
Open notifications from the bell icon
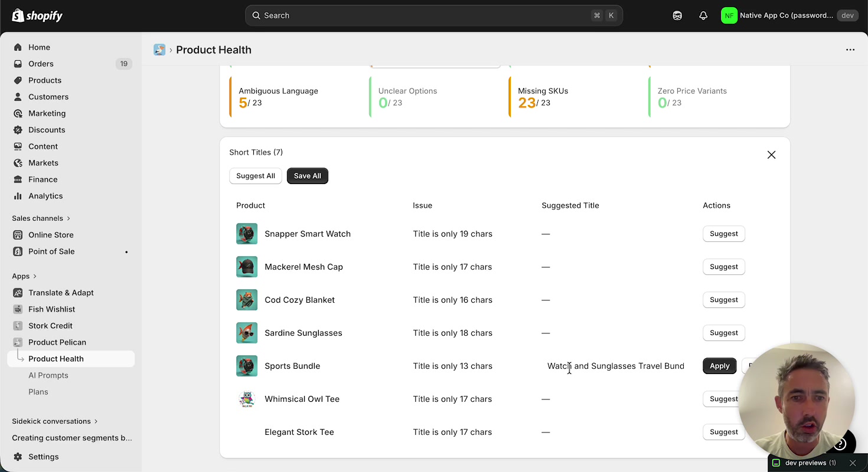(703, 15)
